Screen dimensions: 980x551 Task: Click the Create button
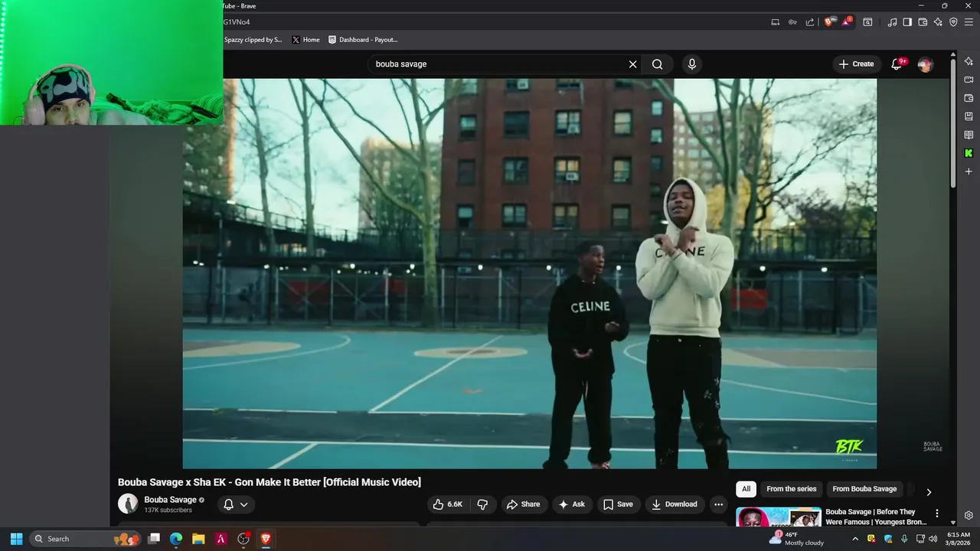coord(856,64)
